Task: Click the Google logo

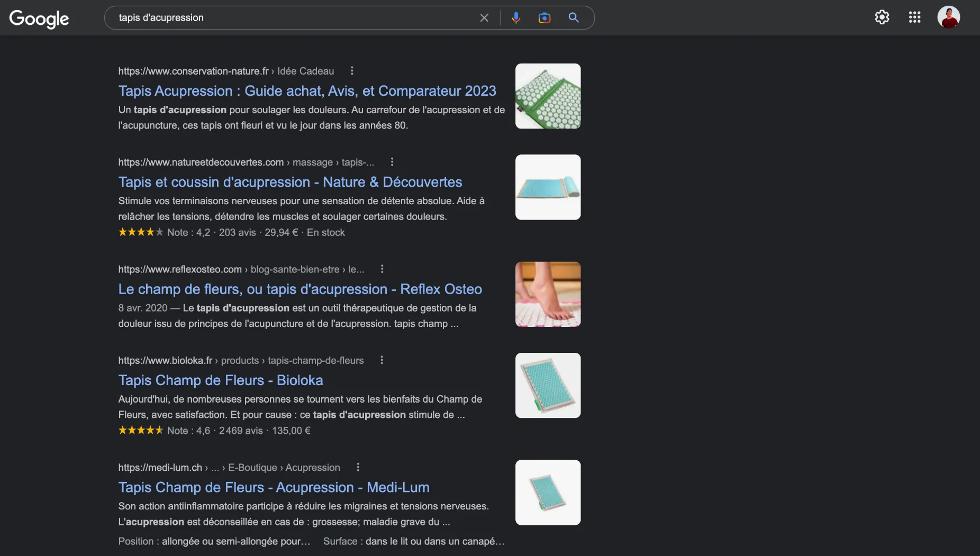Action: [x=39, y=19]
